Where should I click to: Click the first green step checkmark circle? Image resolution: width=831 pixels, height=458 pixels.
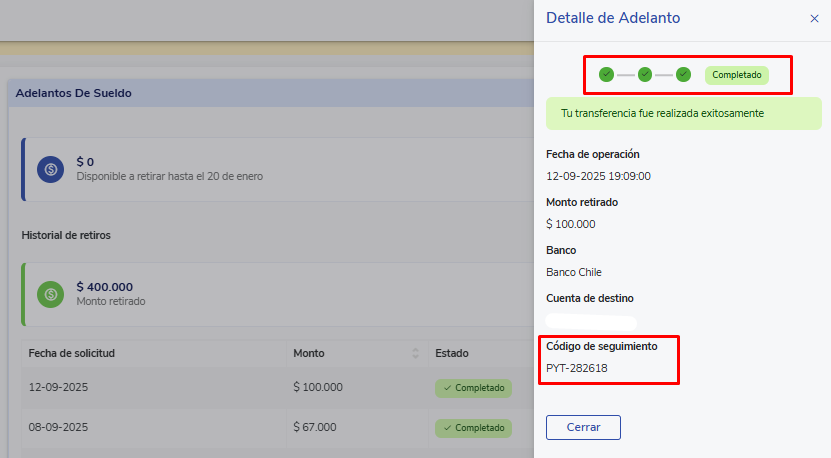tap(606, 74)
